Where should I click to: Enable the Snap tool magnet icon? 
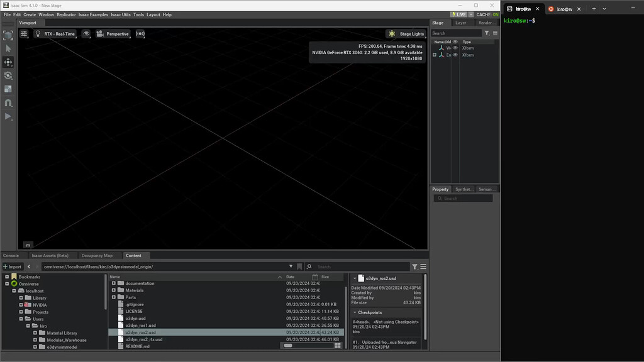coord(8,102)
